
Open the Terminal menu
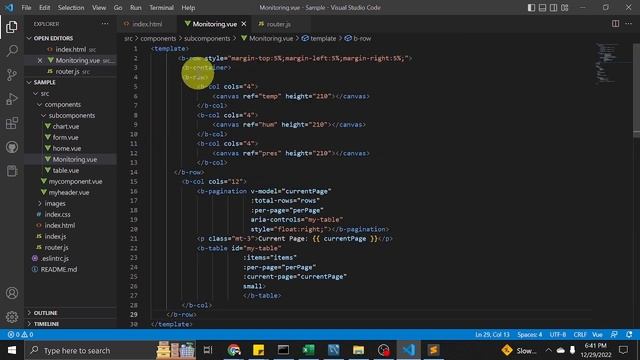[x=161, y=7]
